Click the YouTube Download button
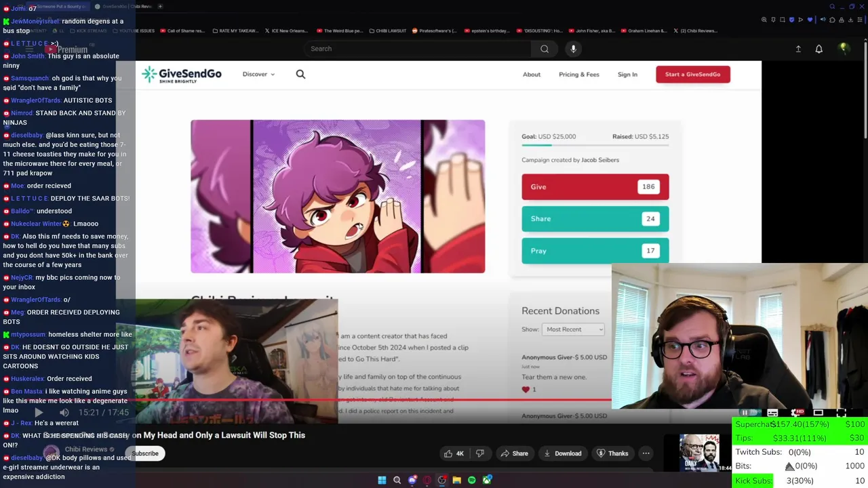The height and width of the screenshot is (488, 868). [561, 453]
